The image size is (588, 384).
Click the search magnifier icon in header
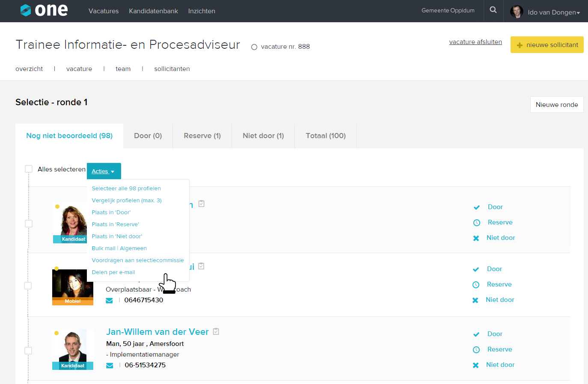(493, 10)
